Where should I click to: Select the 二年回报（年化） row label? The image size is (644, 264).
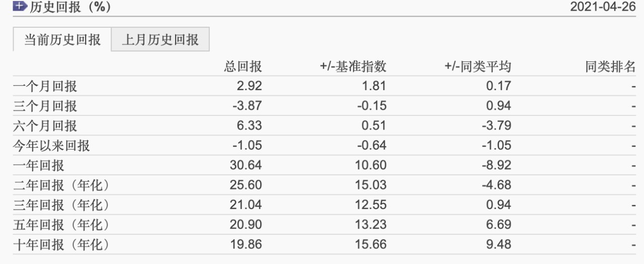click(61, 185)
